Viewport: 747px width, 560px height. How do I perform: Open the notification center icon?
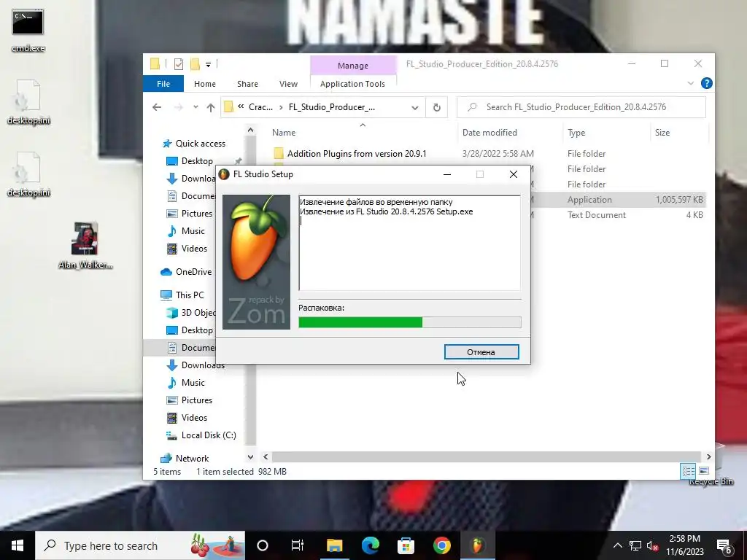724,546
